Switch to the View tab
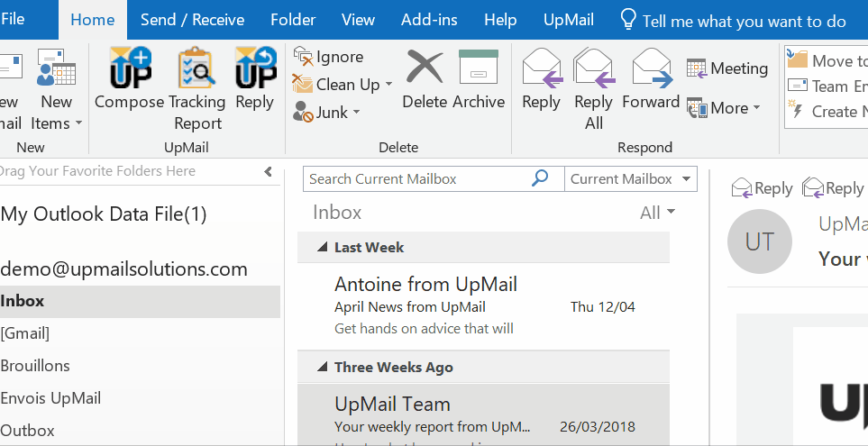The width and height of the screenshot is (868, 446). 358,20
